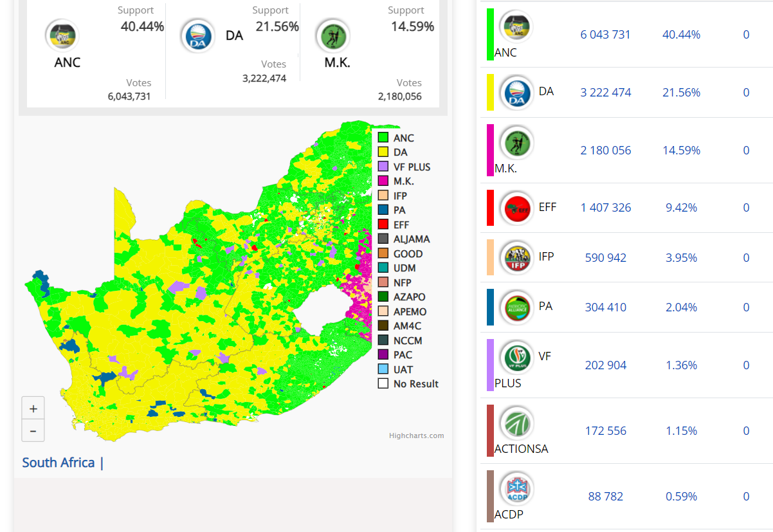Click the 40.44% value in the ANC table row

click(681, 35)
